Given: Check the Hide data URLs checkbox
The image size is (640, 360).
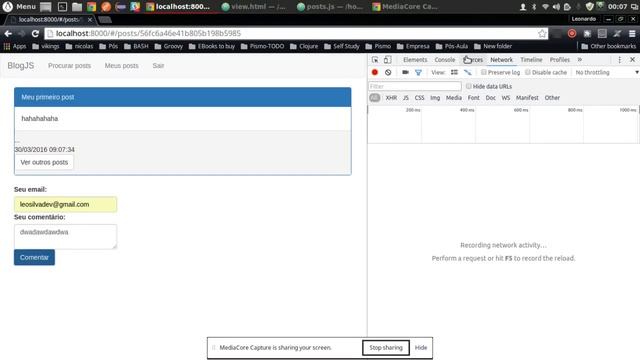Looking at the screenshot, I should [x=469, y=86].
